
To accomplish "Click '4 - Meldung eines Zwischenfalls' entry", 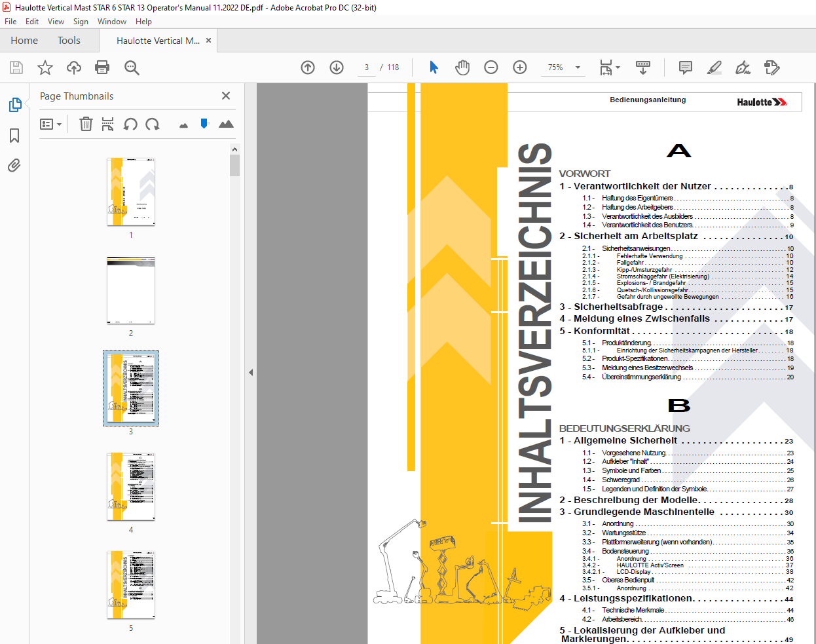I will point(676,319).
